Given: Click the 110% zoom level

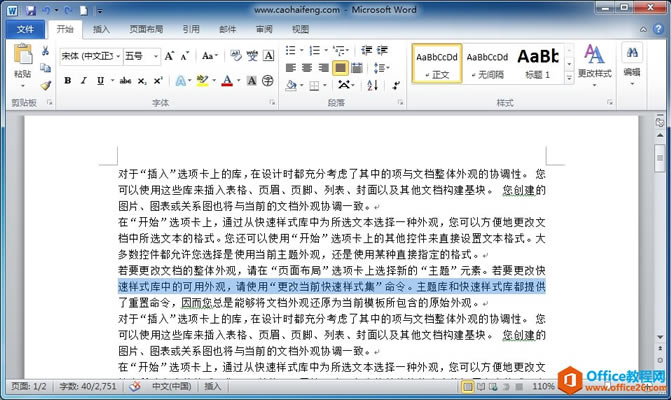Looking at the screenshot, I should coord(543,386).
